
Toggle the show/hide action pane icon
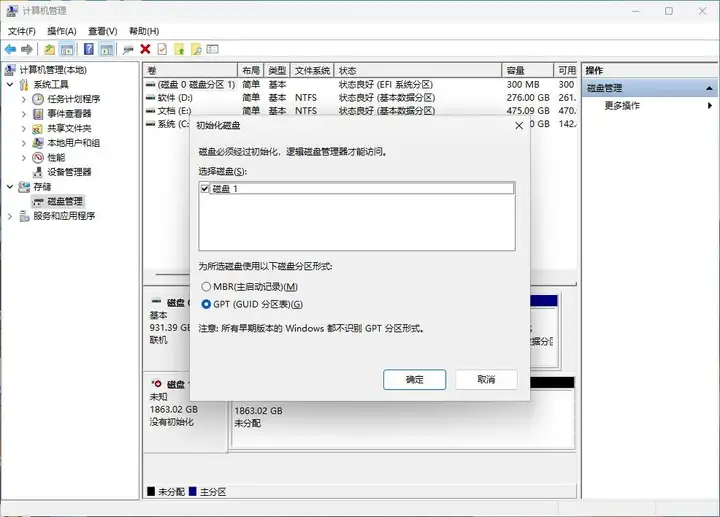click(x=106, y=49)
